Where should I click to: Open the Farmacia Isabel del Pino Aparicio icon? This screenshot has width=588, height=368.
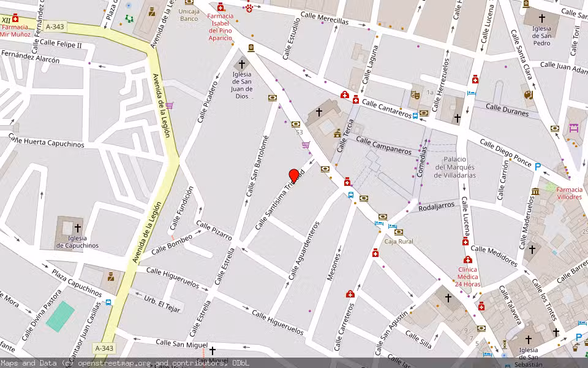pos(221,7)
